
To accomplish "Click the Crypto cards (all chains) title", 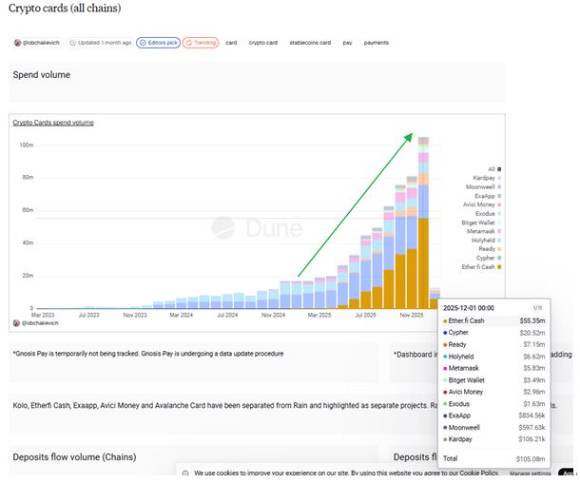I will point(65,8).
